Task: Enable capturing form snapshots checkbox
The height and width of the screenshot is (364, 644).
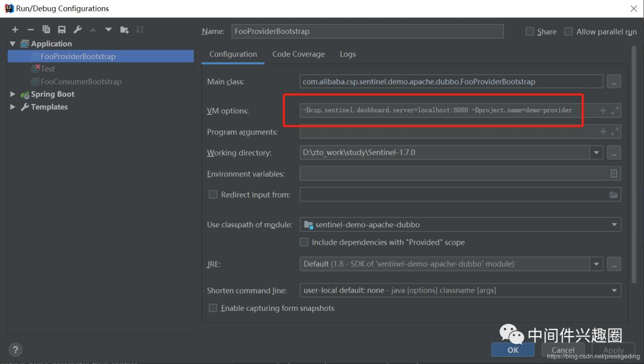Action: [213, 308]
